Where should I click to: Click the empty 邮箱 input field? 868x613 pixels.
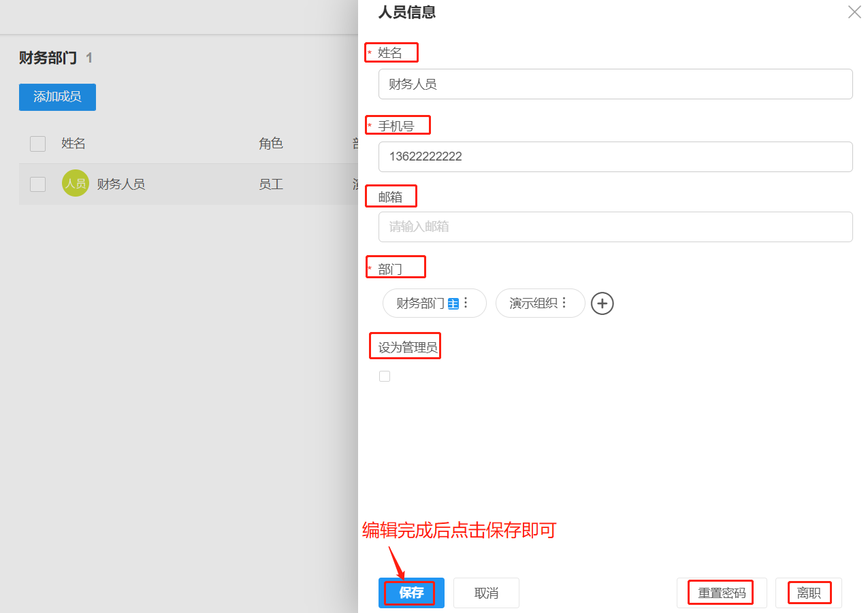tap(615, 227)
